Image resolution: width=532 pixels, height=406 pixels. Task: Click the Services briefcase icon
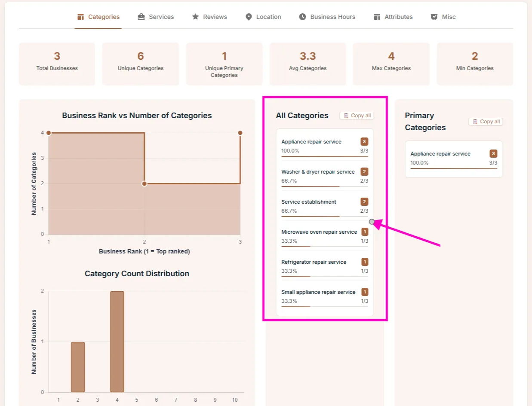coord(141,17)
